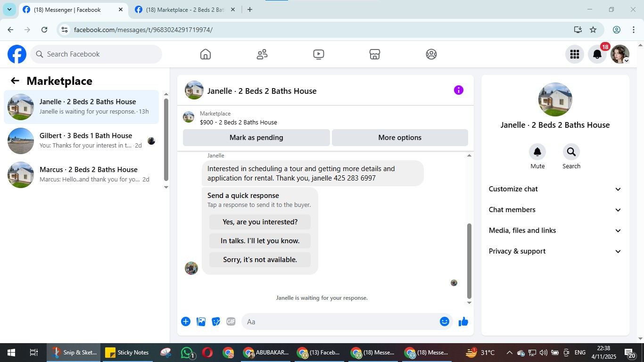Open Janelle's chat in conversation list
Image resolution: width=644 pixels, height=362 pixels.
pyautogui.click(x=81, y=107)
